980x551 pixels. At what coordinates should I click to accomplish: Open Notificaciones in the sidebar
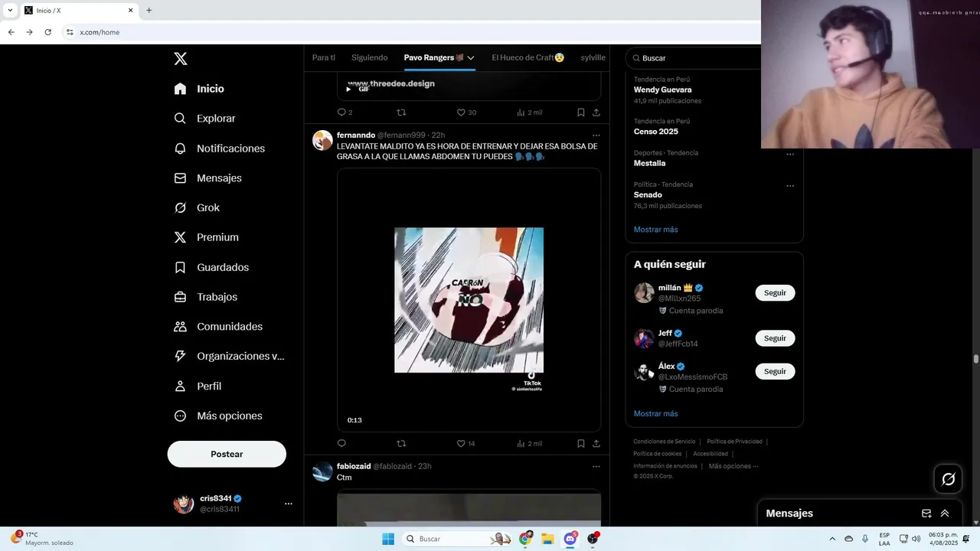tap(220, 148)
